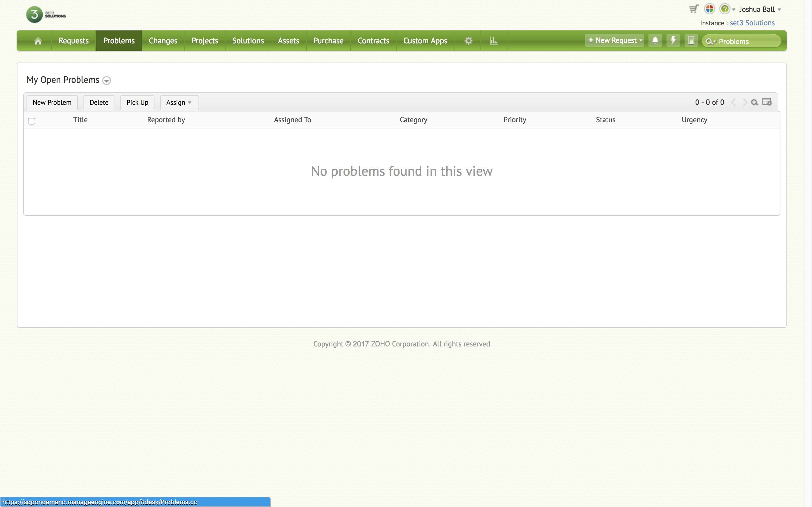Image resolution: width=812 pixels, height=507 pixels.
Task: Open the set3 Solutions instance link
Action: tap(752, 23)
